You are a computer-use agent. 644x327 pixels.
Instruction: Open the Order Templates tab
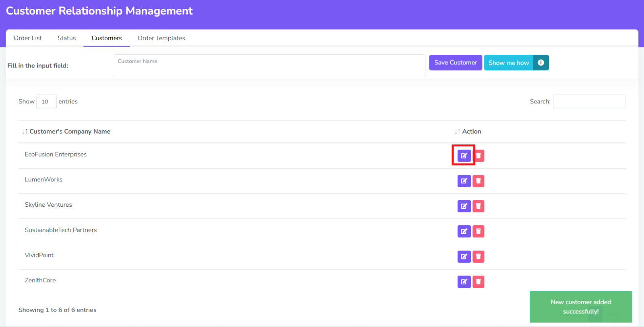161,38
